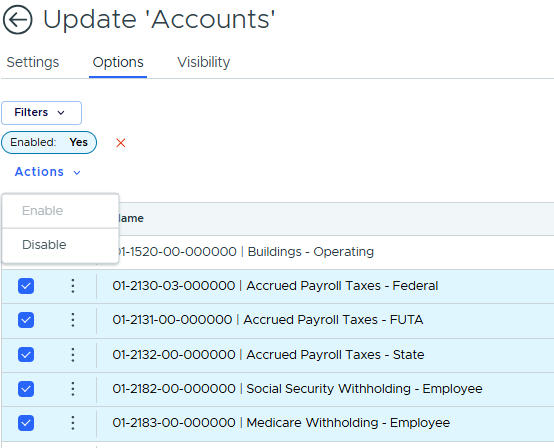Uncheck Accrued Payroll Taxes - Federal row
This screenshot has height=448, width=554.
26,286
